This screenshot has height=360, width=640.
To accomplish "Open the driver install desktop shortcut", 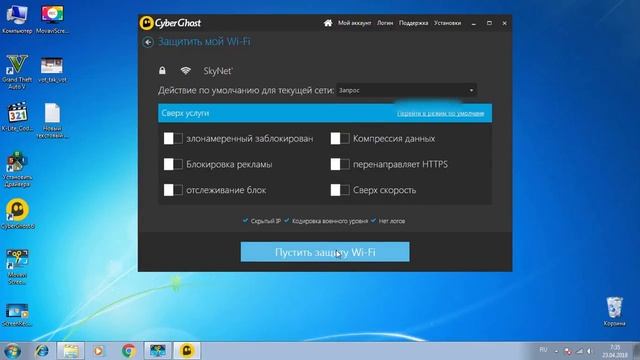I will 17,169.
